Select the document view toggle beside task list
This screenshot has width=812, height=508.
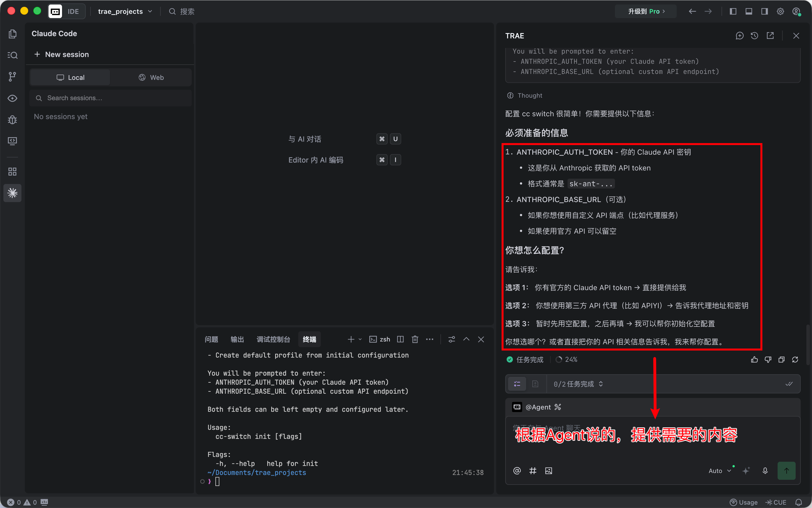(x=535, y=384)
